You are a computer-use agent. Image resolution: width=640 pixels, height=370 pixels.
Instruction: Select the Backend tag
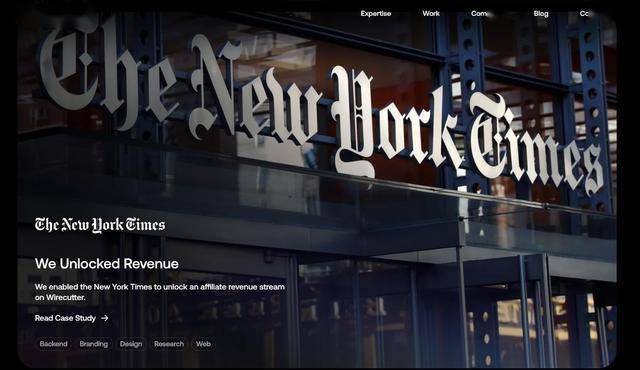tap(53, 344)
